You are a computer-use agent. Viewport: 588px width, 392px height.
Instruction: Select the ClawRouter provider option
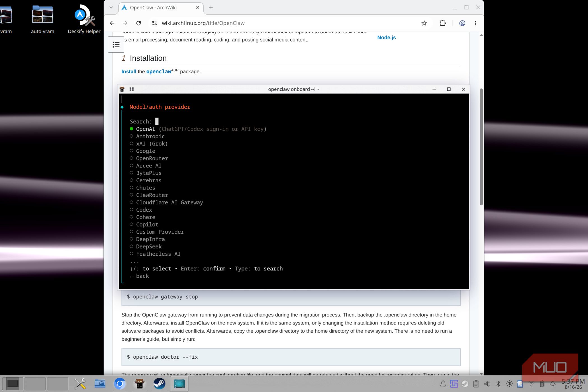(x=149, y=195)
